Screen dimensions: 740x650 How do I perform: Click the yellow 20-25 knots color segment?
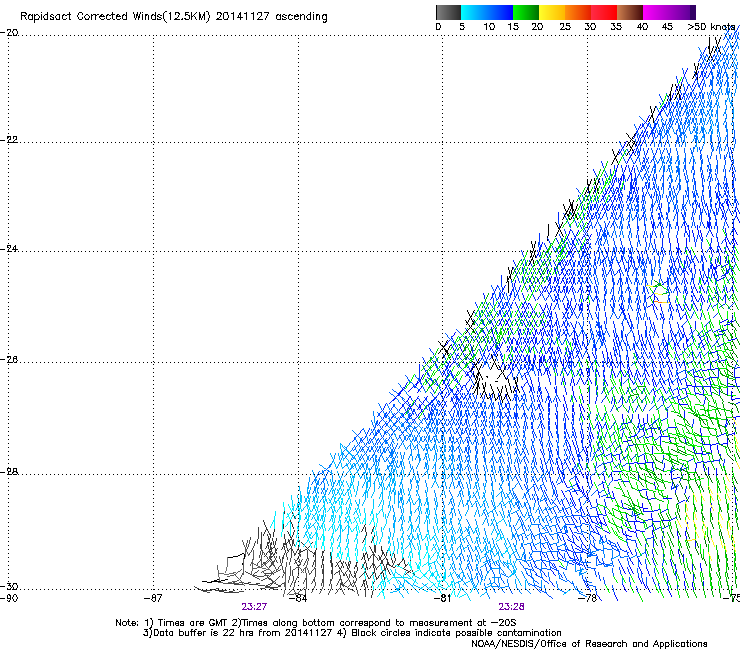(552, 12)
